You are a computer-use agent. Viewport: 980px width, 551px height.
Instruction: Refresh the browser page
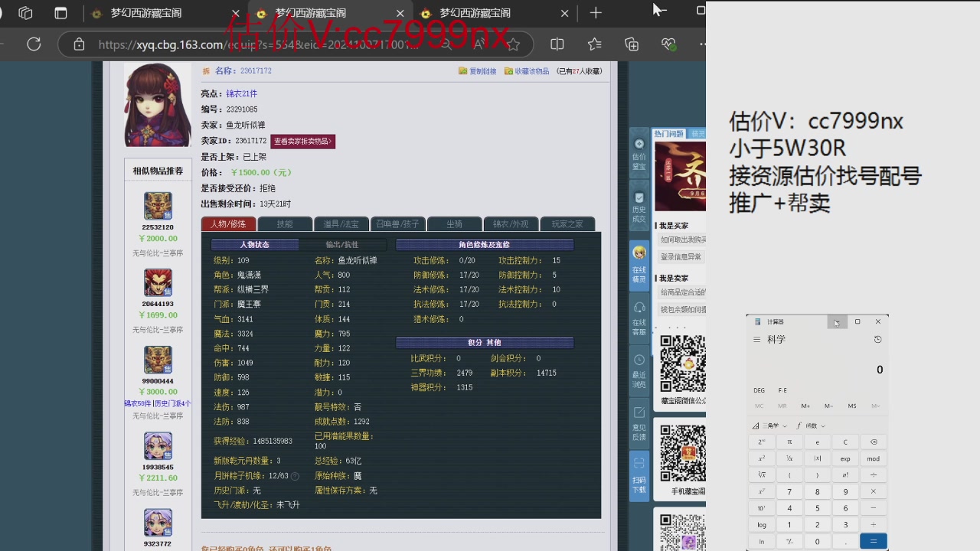click(x=34, y=44)
